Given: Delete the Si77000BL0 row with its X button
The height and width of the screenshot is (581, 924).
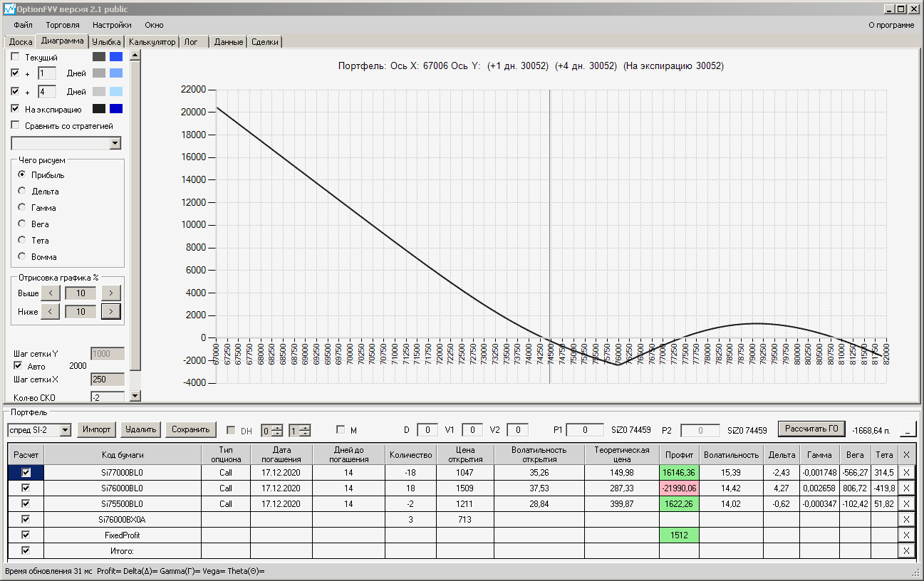Looking at the screenshot, I should click(x=906, y=472).
